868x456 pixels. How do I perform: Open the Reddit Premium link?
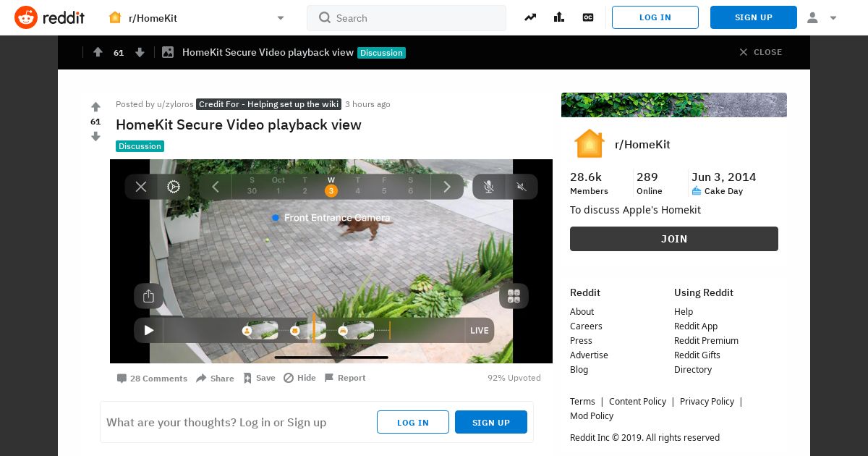coord(706,340)
